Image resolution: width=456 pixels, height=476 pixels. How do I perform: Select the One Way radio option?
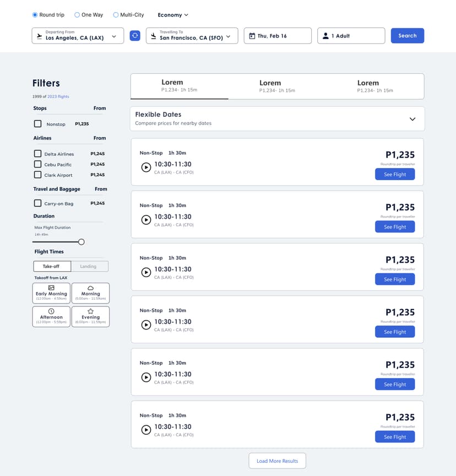pyautogui.click(x=77, y=15)
